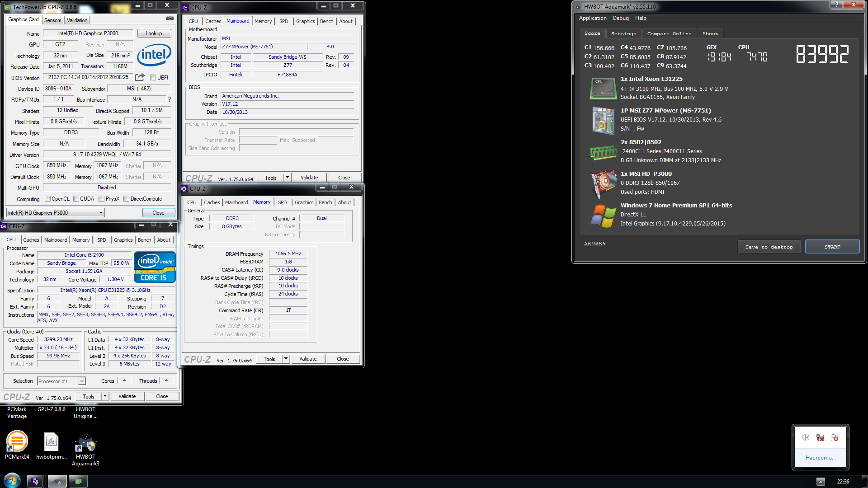This screenshot has height=488, width=868.
Task: Click Core Speed value 3299.23 MHz
Action: point(58,339)
